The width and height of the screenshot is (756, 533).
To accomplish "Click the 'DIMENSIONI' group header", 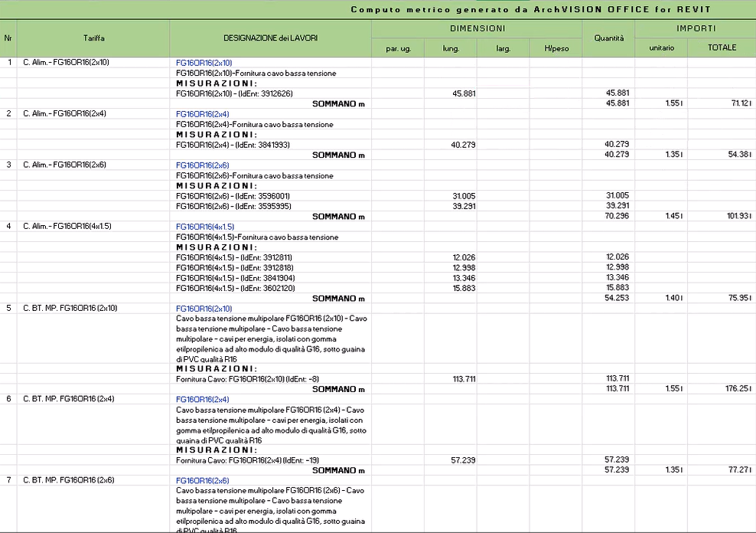I will point(477,28).
